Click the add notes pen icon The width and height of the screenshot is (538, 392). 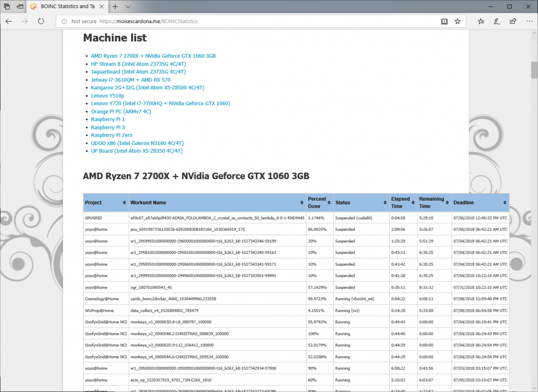tap(497, 22)
